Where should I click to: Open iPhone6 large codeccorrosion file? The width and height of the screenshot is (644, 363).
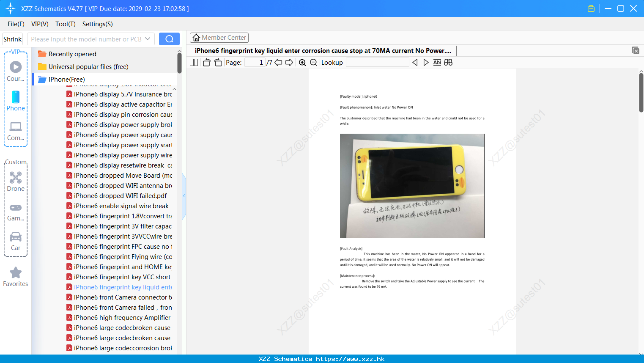(x=119, y=348)
